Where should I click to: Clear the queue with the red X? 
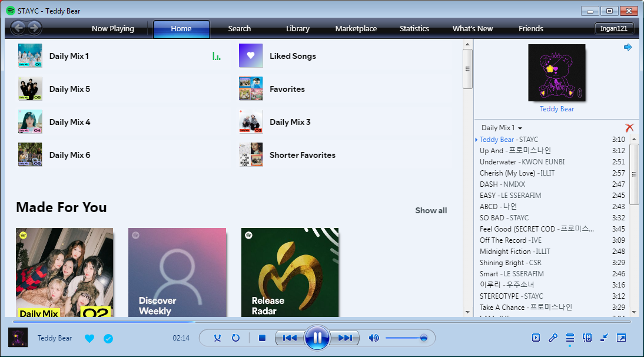(629, 128)
